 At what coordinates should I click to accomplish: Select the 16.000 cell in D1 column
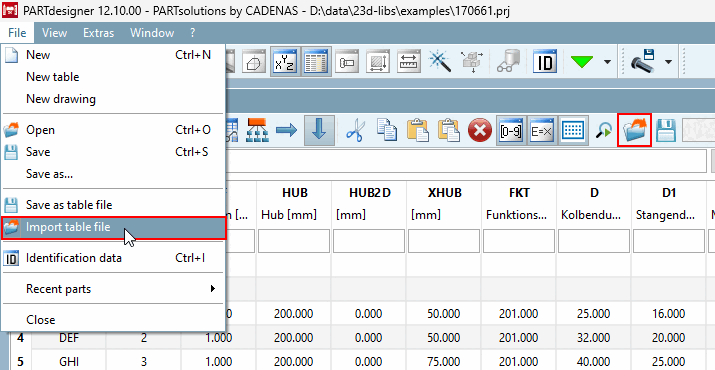pos(669,313)
